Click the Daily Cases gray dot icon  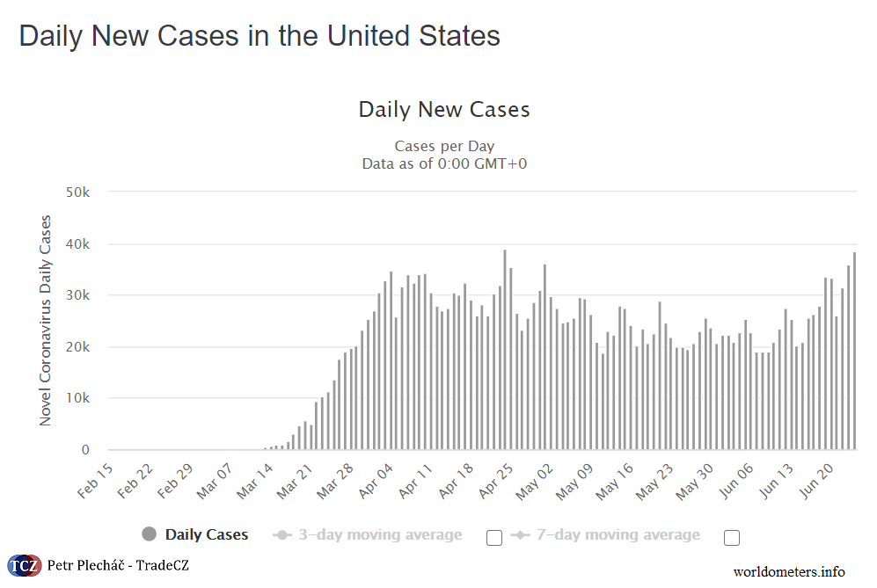coord(150,534)
